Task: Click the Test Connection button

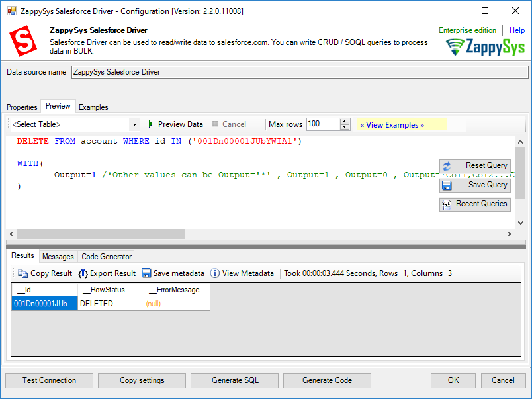Action: pos(49,380)
